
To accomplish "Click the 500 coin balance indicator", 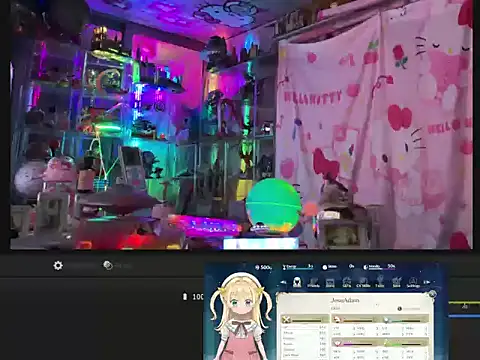I will tap(263, 267).
